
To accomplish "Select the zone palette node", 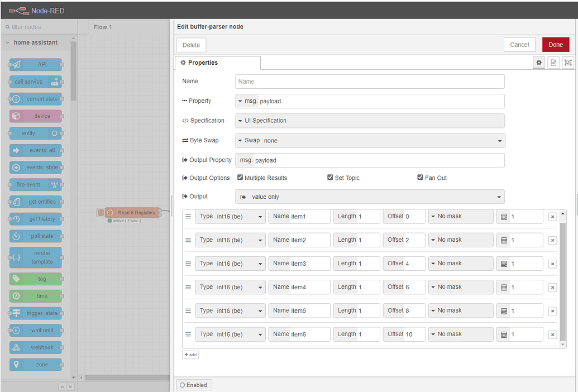I will [x=36, y=365].
